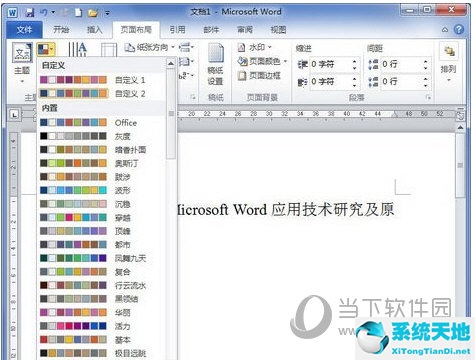Click the left indent 0 字符 field
Viewport: 475px width, 360px height.
point(330,64)
